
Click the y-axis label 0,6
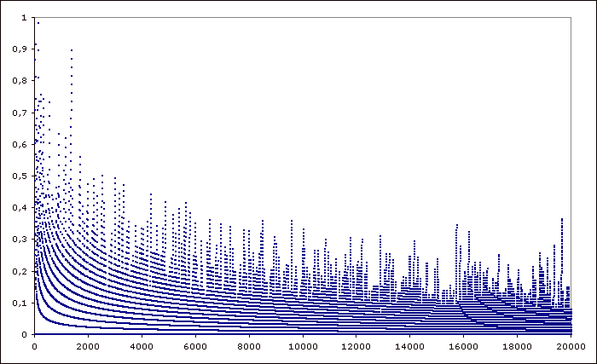(x=20, y=144)
